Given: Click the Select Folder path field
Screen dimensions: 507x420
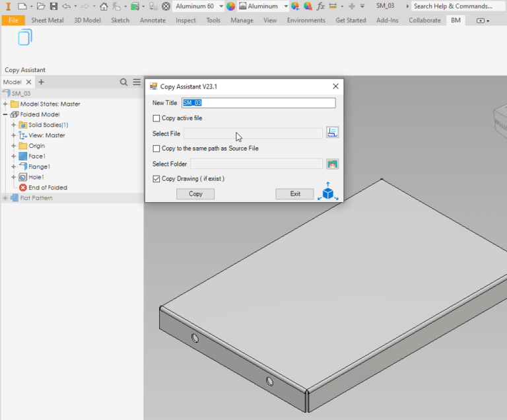Looking at the screenshot, I should 256,164.
